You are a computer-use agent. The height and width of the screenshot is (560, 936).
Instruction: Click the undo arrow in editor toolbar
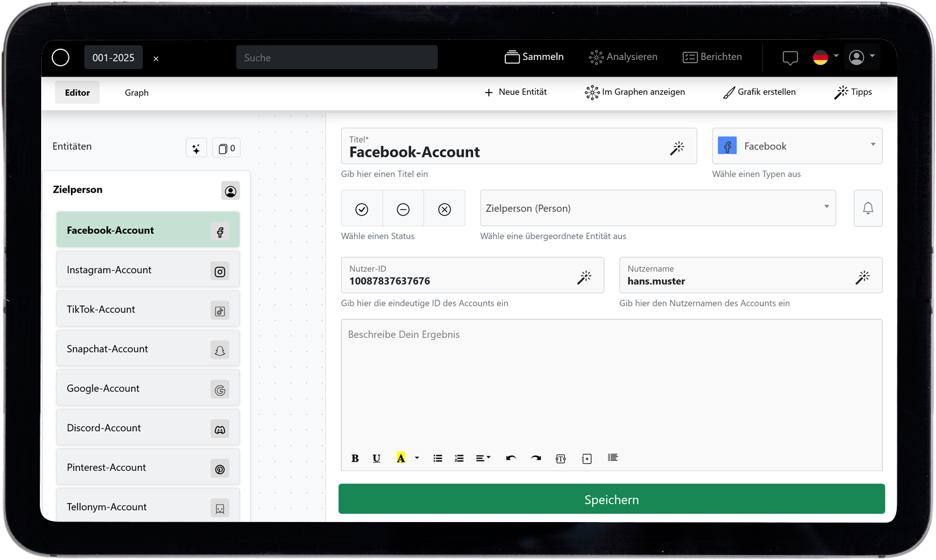click(x=511, y=458)
